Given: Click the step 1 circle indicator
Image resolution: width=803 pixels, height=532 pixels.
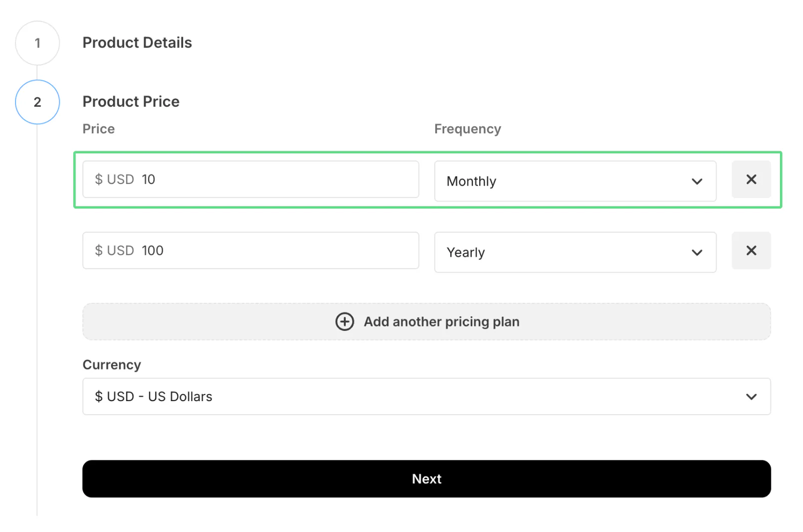Looking at the screenshot, I should [x=38, y=43].
